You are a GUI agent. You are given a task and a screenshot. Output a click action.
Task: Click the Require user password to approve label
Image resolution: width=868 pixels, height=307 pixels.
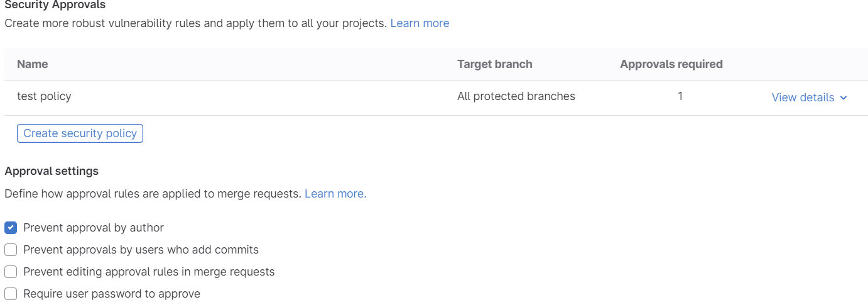[x=112, y=294]
